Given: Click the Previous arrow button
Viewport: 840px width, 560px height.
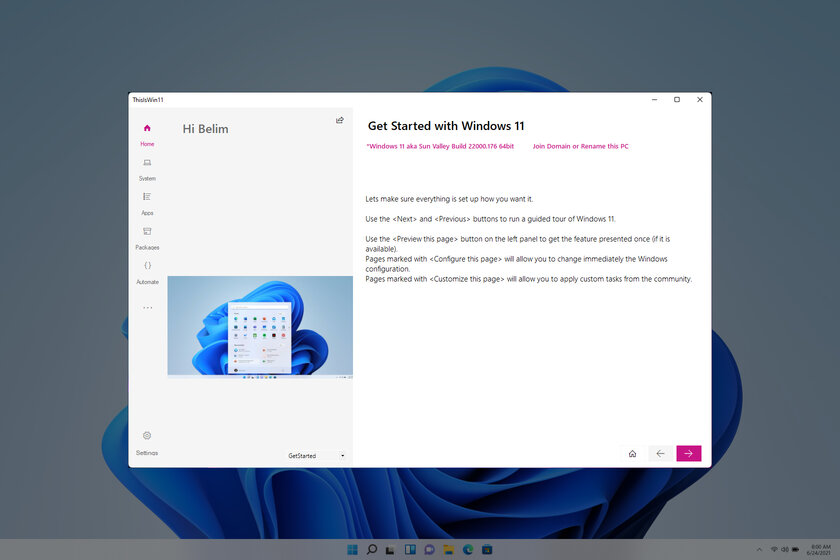Looking at the screenshot, I should click(x=660, y=453).
